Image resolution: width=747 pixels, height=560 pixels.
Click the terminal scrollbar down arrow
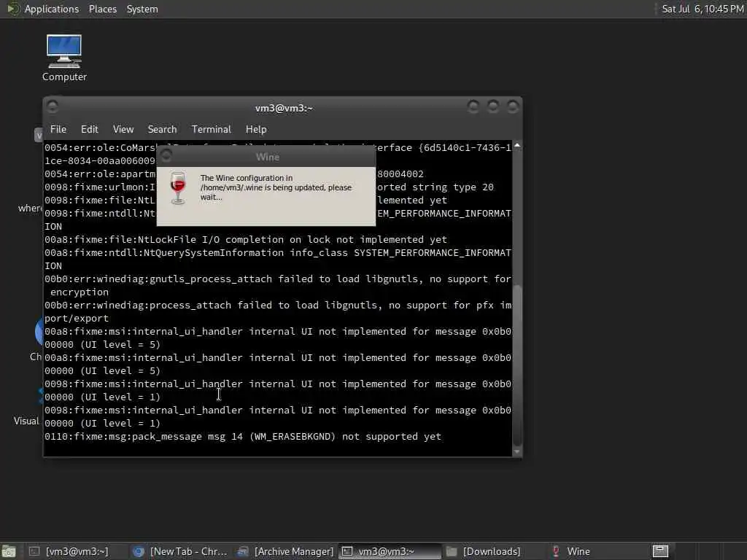click(x=517, y=451)
